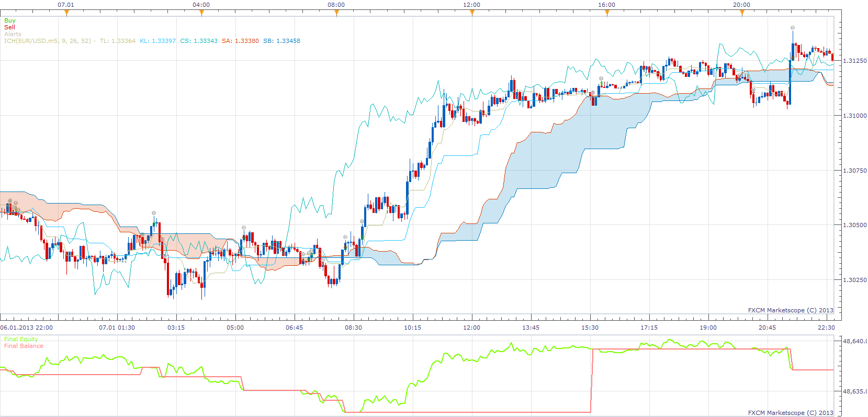Click the orange marker under top 04:00
The width and height of the screenshot is (868, 417).
(x=201, y=13)
